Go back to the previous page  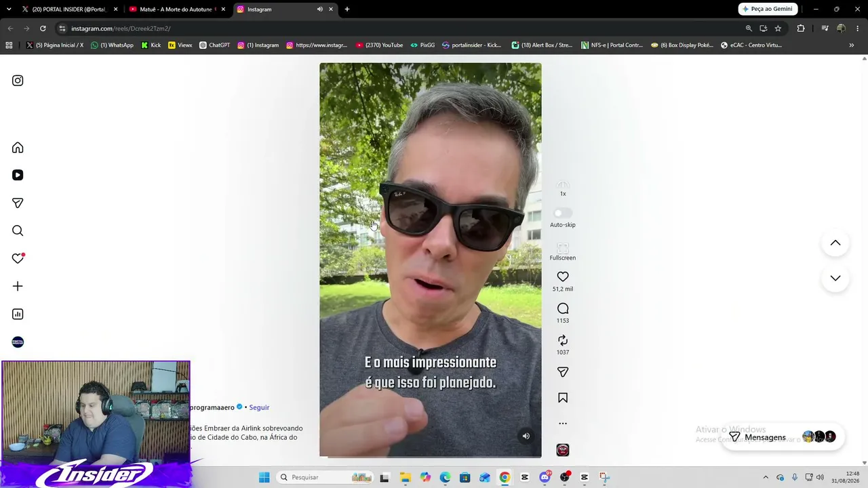10,28
